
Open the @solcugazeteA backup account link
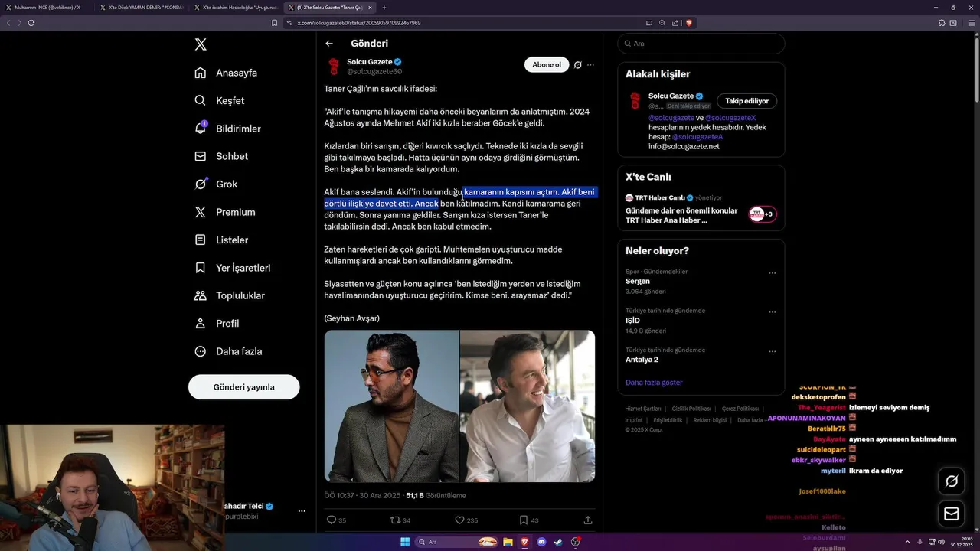tap(697, 137)
